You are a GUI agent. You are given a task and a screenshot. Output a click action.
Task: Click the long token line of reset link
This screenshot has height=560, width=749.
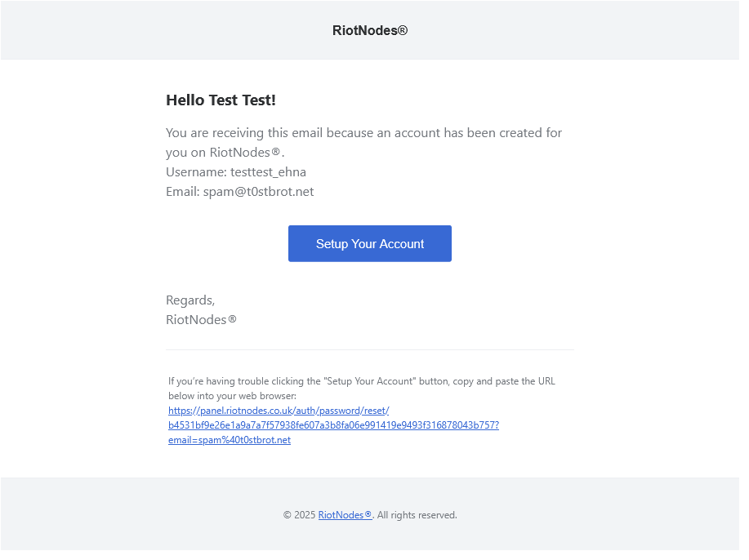(x=333, y=425)
